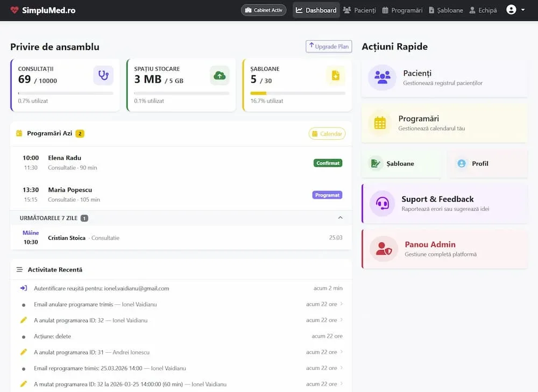538x392 pixels.
Task: Click the Consultații usage progress bar
Action: pos(66,93)
